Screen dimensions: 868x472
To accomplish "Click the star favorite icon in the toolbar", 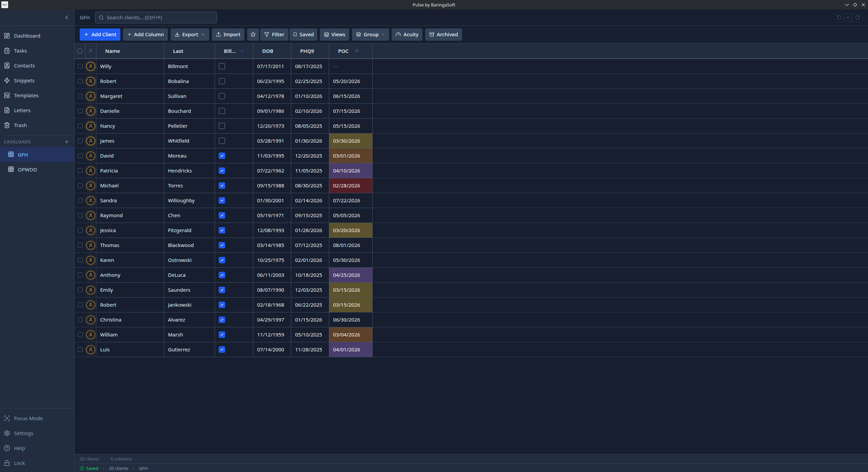I will tap(253, 34).
